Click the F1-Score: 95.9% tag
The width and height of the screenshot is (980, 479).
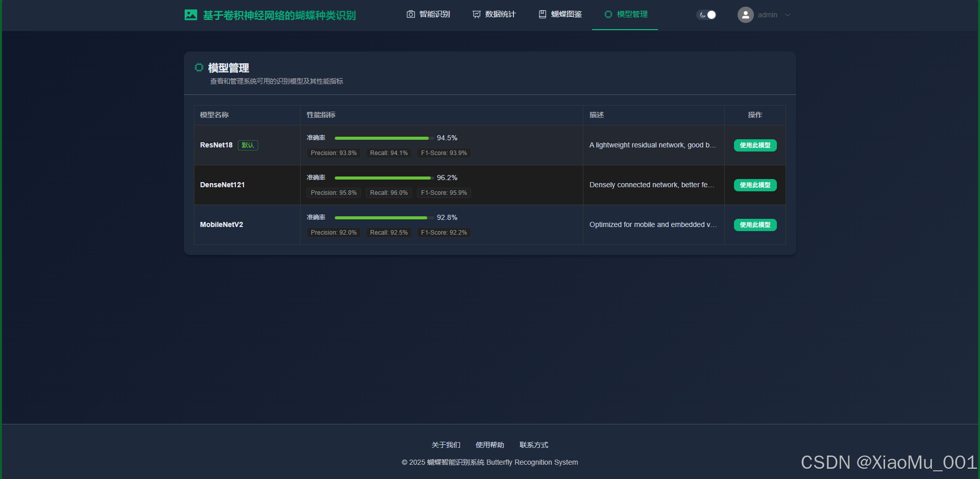click(x=444, y=193)
